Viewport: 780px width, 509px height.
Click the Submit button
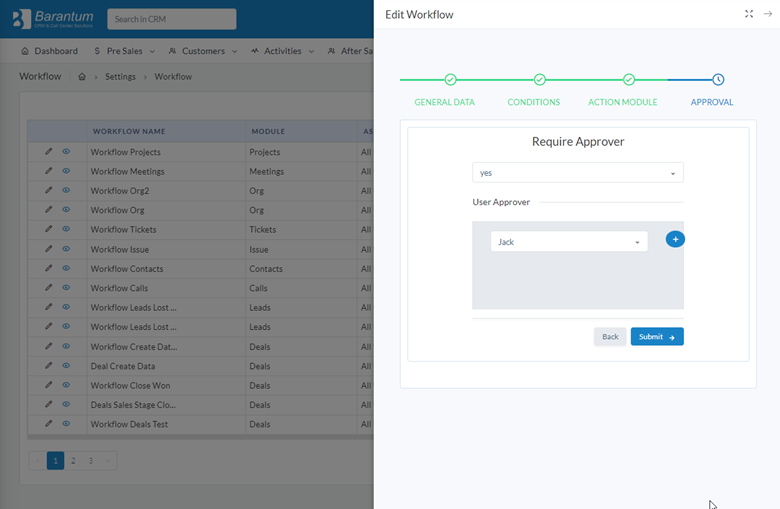point(657,337)
